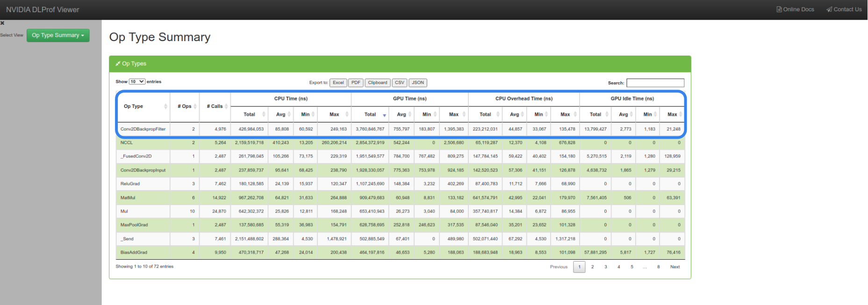Viewport: 868px width, 305px height.
Task: Close the sidebar with the X icon
Action: click(2, 23)
